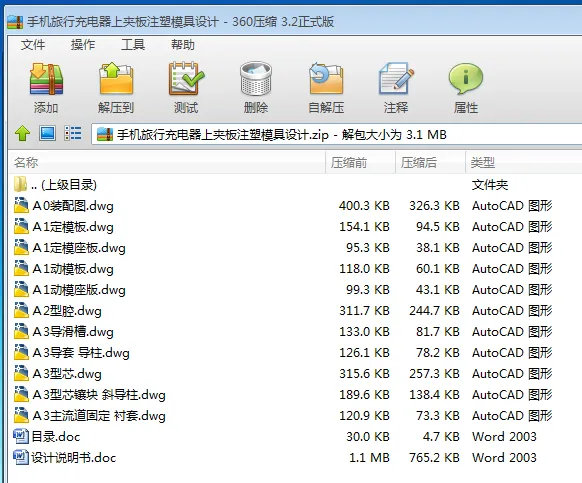Viewport: 582px width, 483px height.
Task: Click the file name '设计说明书.doc'
Action: coord(73,457)
